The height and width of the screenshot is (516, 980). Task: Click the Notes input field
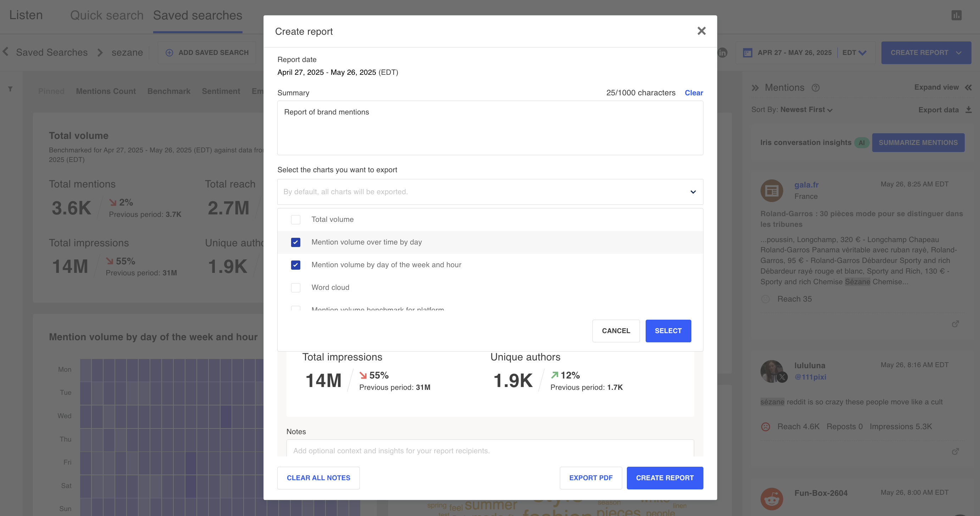(490, 448)
